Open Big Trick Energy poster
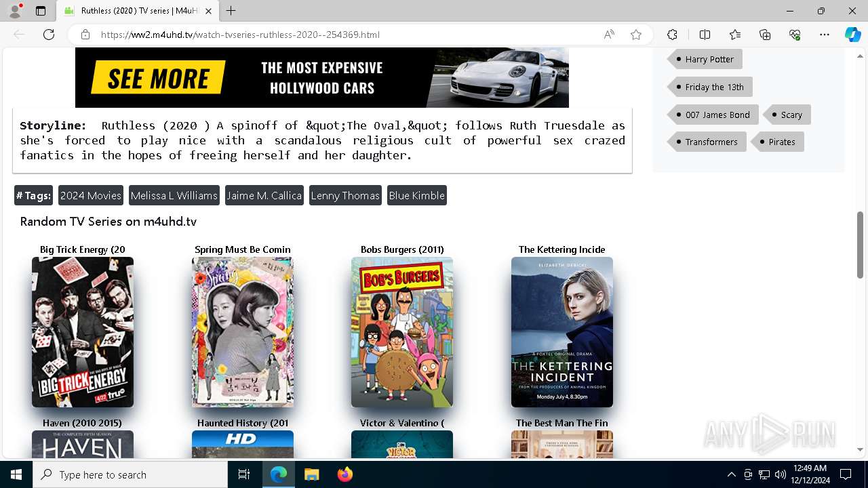This screenshot has width=868, height=488. tap(83, 332)
